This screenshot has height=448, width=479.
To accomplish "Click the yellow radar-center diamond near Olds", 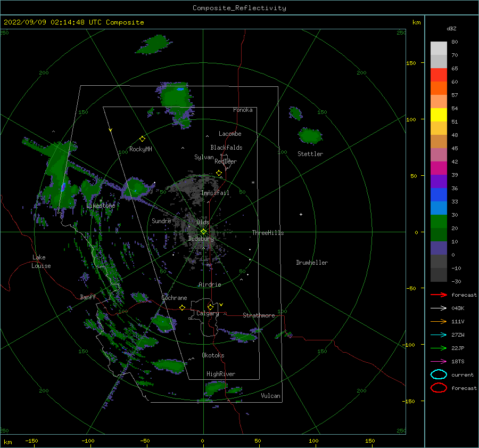I will [x=203, y=232].
